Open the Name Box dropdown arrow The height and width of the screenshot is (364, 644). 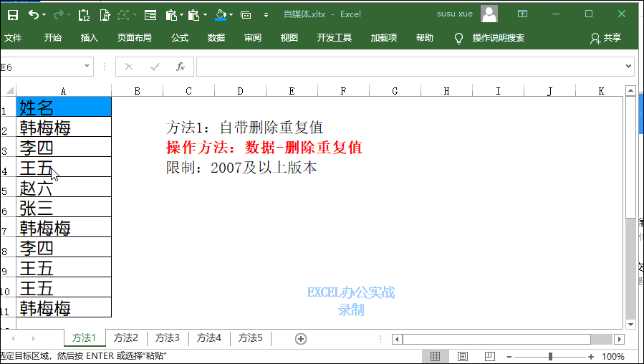pos(87,66)
